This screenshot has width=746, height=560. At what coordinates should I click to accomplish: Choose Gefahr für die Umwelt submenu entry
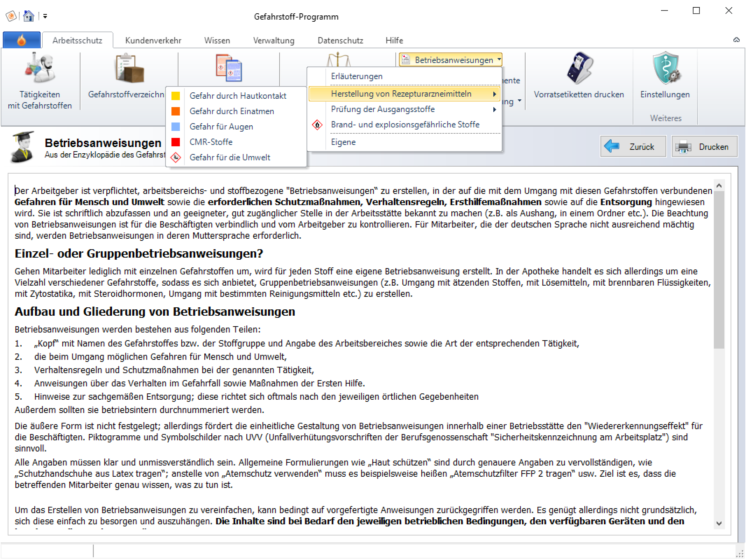pyautogui.click(x=236, y=157)
